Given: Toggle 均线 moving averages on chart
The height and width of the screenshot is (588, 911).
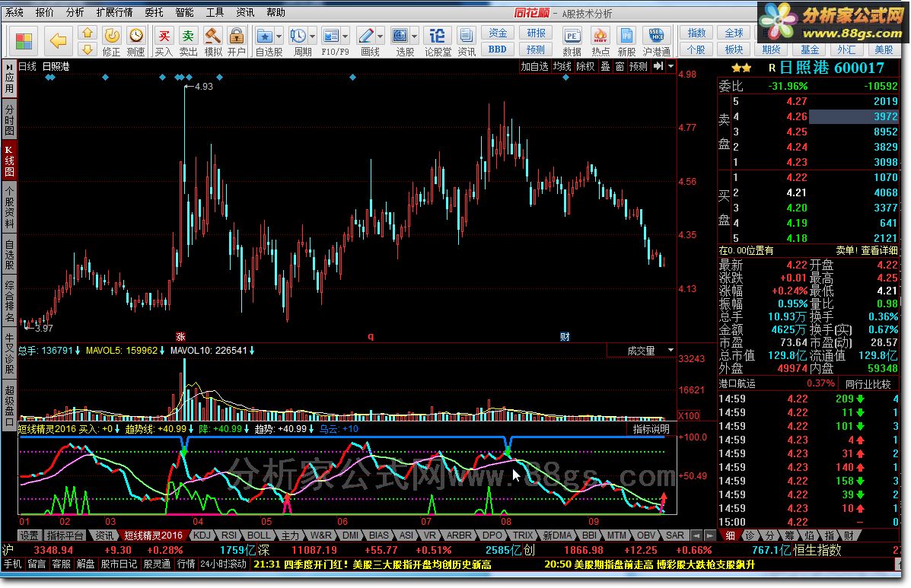Looking at the screenshot, I should point(562,66).
